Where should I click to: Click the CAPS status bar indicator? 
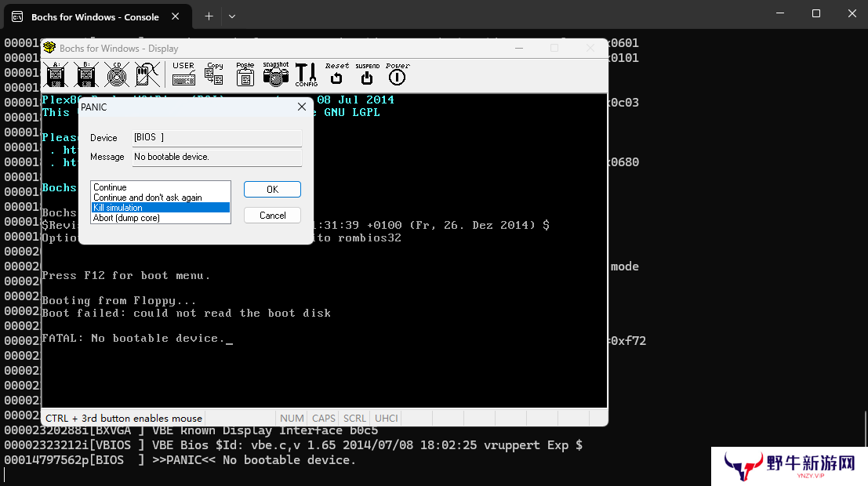(x=323, y=418)
